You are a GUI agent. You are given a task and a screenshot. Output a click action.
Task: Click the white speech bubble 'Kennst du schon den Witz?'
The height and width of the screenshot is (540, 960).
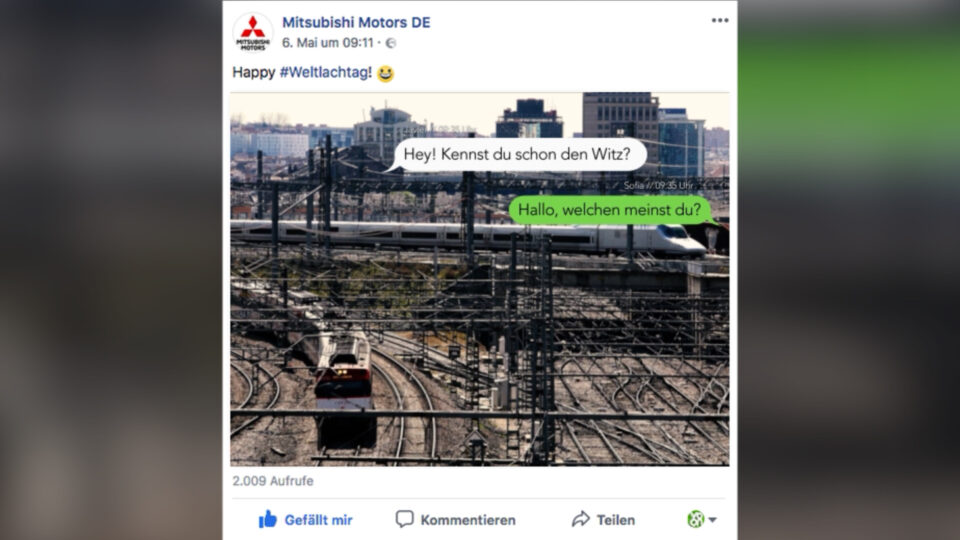coord(517,154)
